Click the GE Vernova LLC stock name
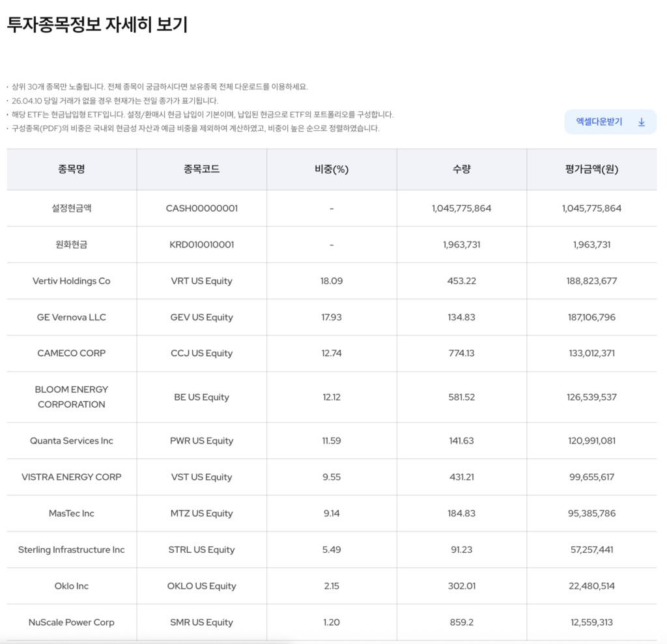 pyautogui.click(x=72, y=317)
